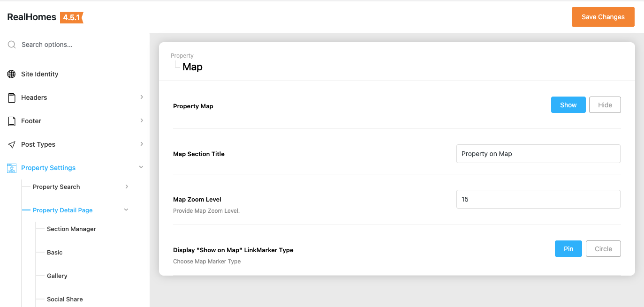Click the search magnifier icon

(12, 45)
